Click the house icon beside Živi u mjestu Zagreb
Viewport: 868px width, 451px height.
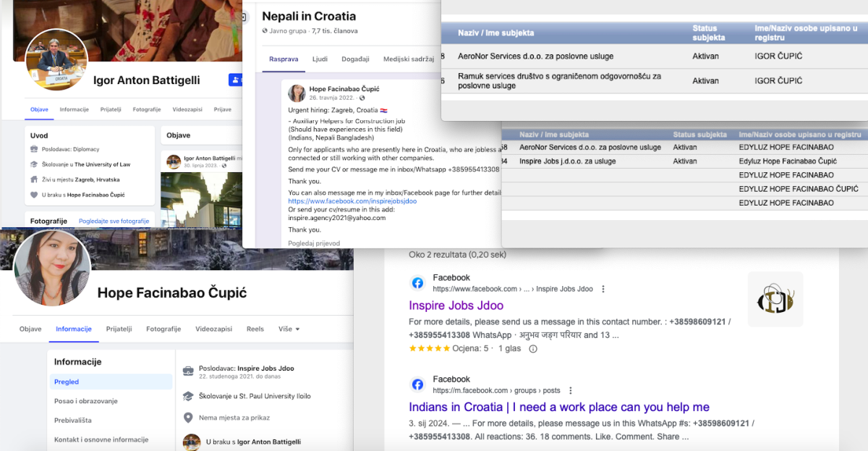pyautogui.click(x=34, y=180)
